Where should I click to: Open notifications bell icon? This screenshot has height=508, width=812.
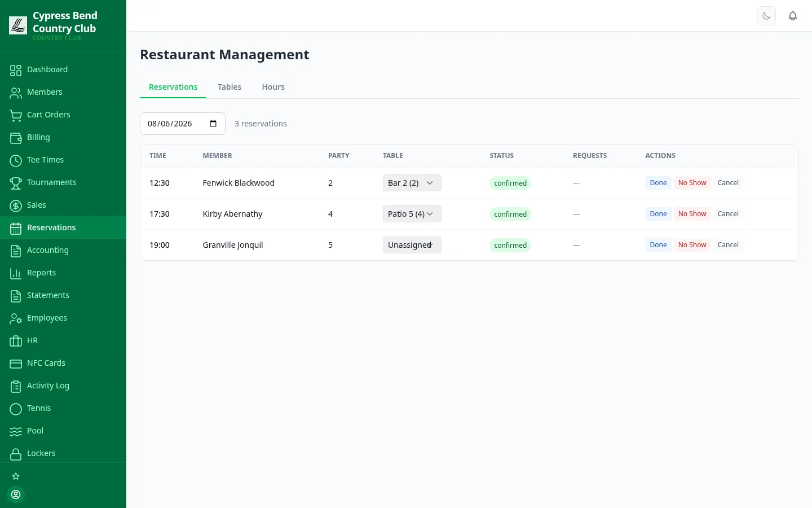[x=793, y=16]
